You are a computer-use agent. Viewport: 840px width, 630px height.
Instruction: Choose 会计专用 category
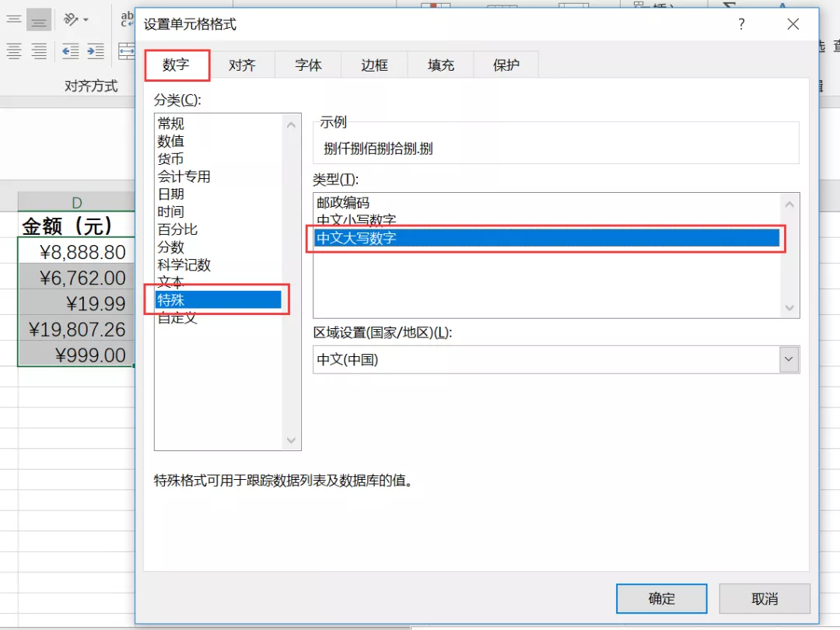click(x=219, y=177)
